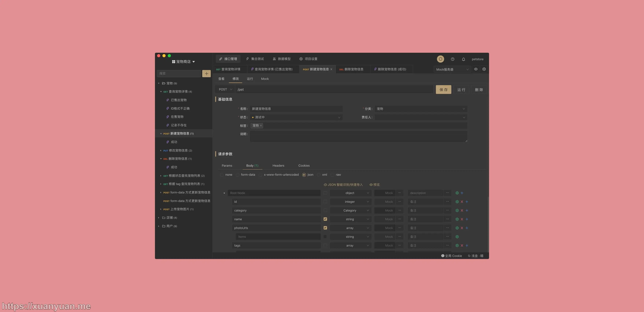Add a sibling field after the id row
Viewport: 644px width, 312px height.
pos(467,202)
